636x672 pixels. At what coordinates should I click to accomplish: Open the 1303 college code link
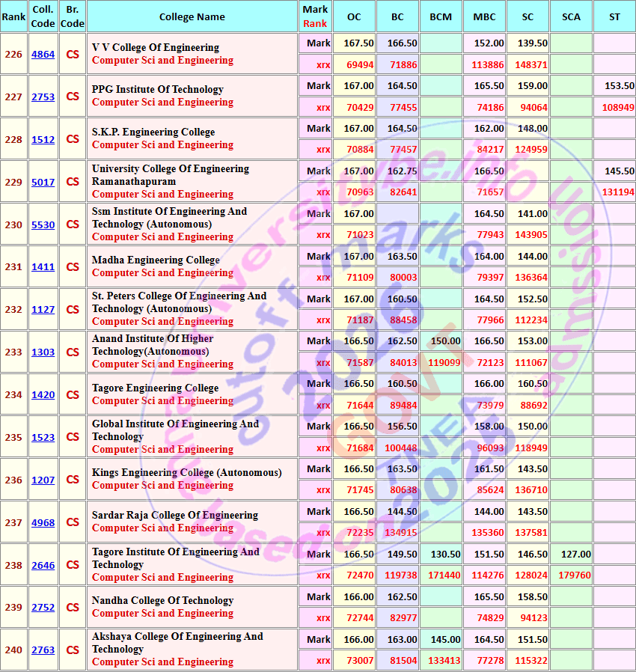pos(43,352)
